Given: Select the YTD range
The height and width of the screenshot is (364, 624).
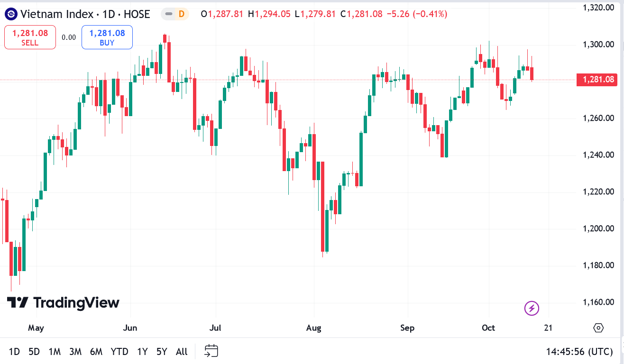Looking at the screenshot, I should [x=119, y=352].
